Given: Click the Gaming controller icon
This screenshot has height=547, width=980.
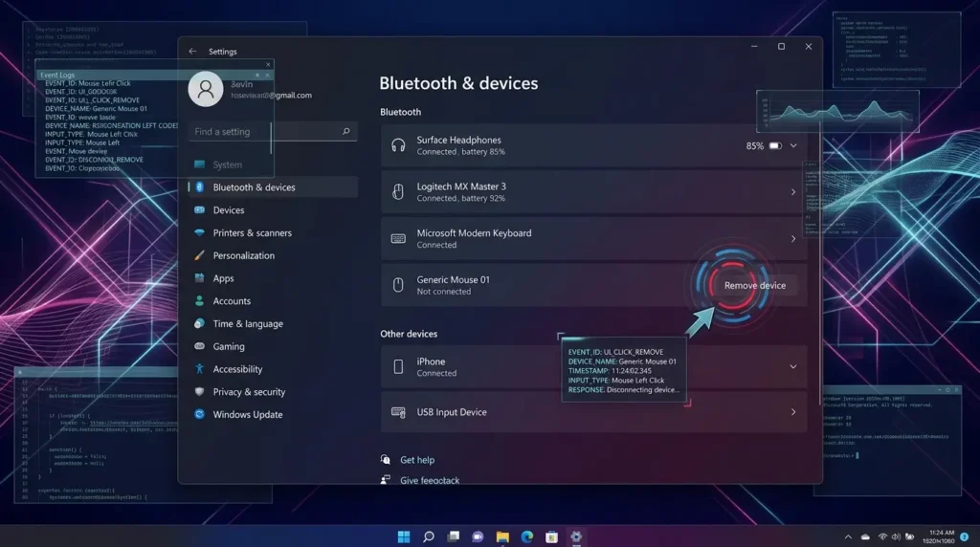Looking at the screenshot, I should [x=199, y=346].
